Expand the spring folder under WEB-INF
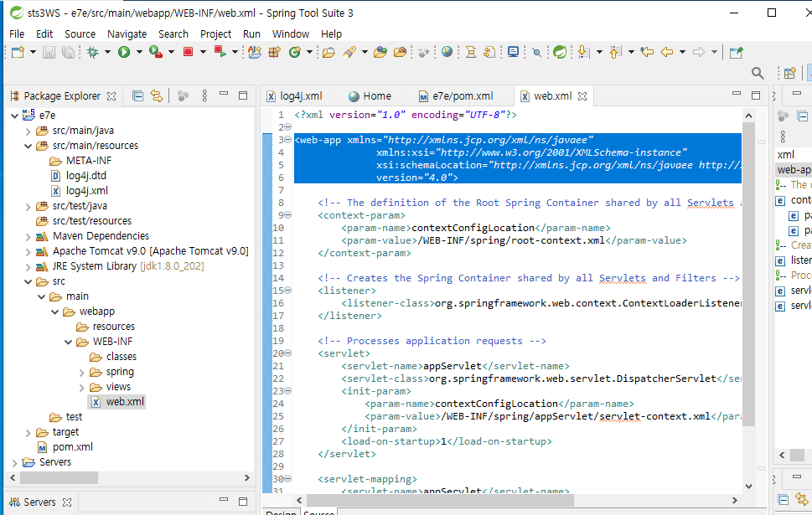The width and height of the screenshot is (812, 515). point(82,372)
